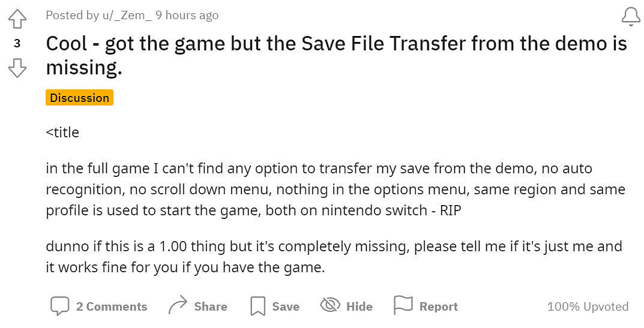Open the speech bubble comments icon

59,306
